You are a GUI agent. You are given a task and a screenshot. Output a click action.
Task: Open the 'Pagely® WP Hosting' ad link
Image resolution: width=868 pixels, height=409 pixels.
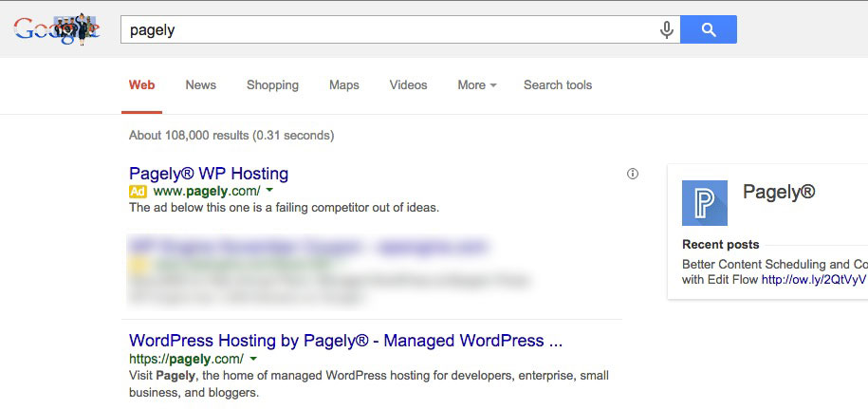point(209,174)
